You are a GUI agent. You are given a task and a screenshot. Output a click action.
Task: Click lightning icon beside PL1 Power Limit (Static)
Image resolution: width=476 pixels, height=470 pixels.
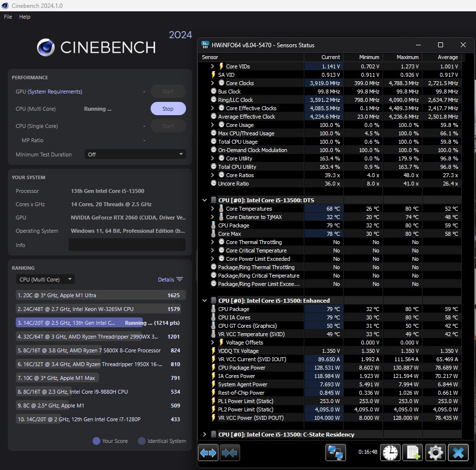click(214, 401)
